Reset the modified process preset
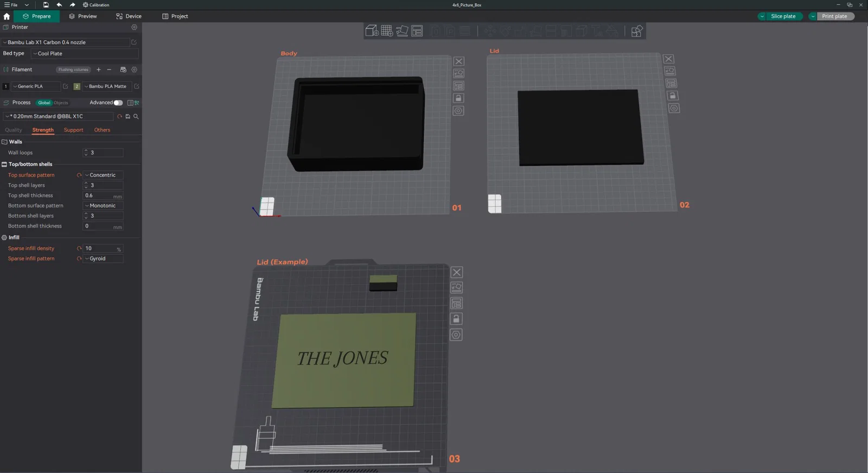This screenshot has width=868, height=473. pos(119,116)
